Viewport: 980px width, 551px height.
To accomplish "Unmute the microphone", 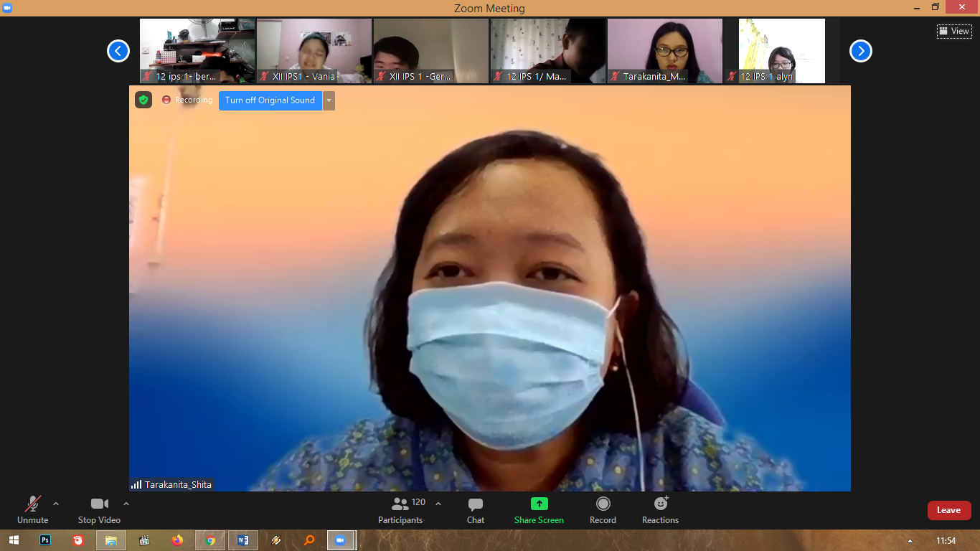I will click(x=32, y=510).
